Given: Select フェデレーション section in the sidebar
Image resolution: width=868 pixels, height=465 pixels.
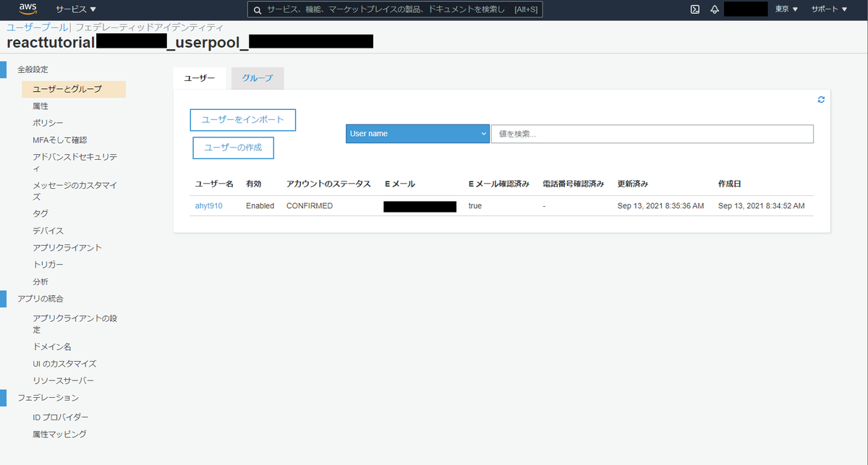Looking at the screenshot, I should (48, 398).
